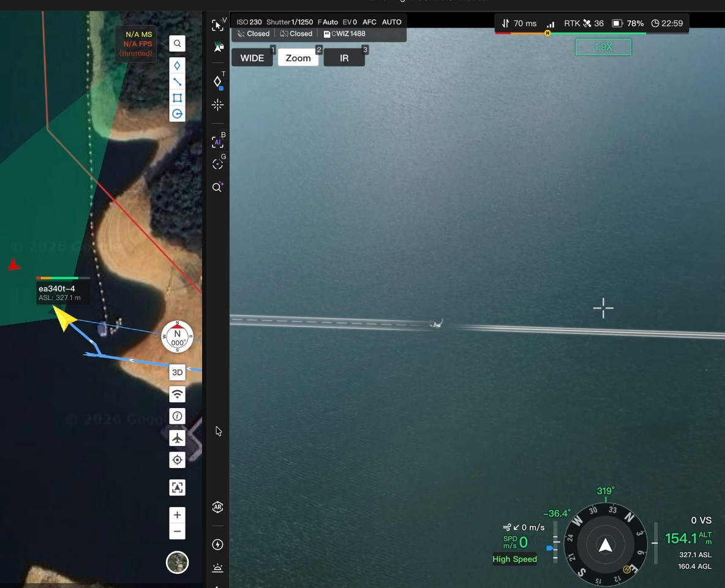Image resolution: width=725 pixels, height=588 pixels.
Task: Open the wifi signal link panel
Action: 177,394
